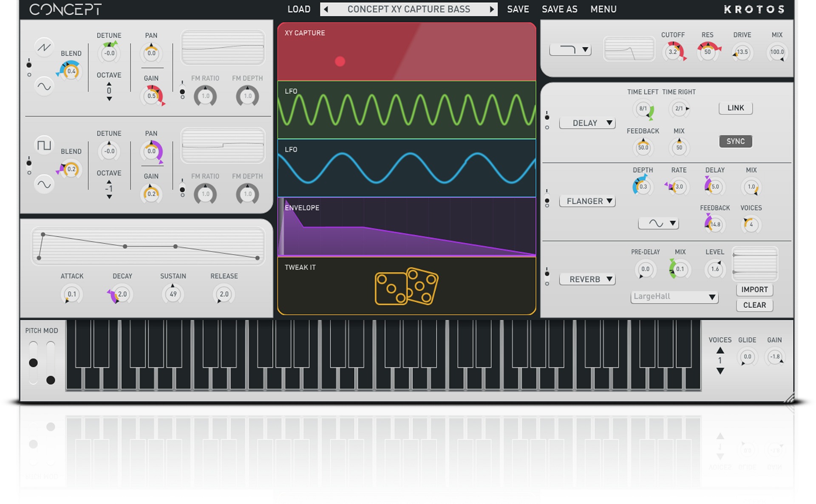Click SAVE in the top bar
Image resolution: width=816 pixels, height=504 pixels.
click(x=518, y=9)
